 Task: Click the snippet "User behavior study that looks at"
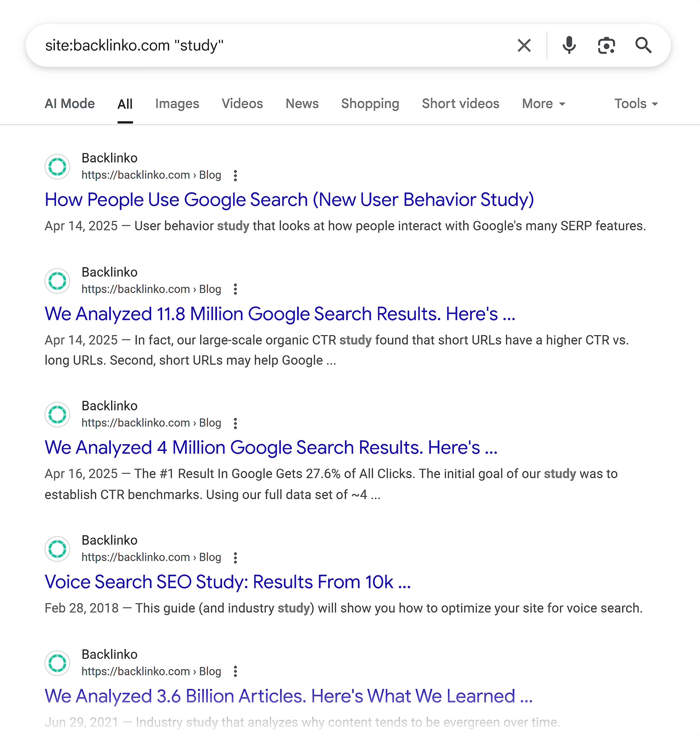point(345,226)
